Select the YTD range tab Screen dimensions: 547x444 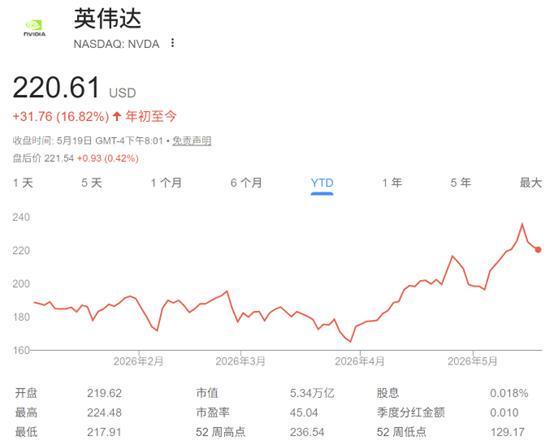(322, 183)
